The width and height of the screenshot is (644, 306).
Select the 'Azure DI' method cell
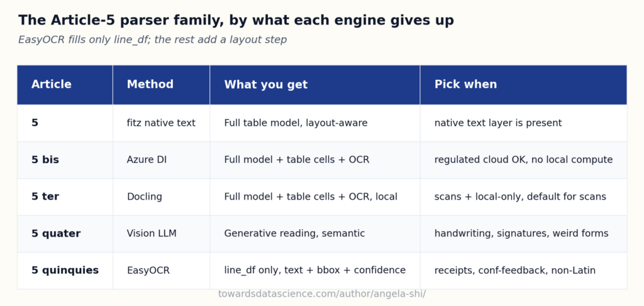point(161,160)
